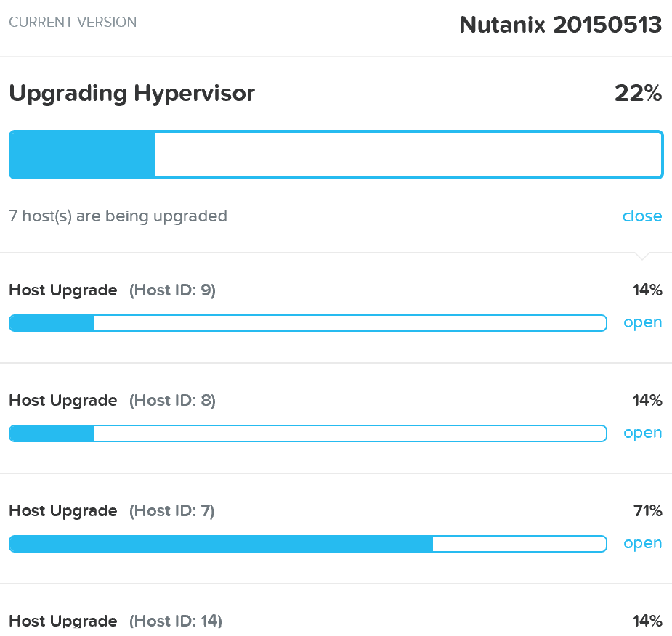Viewport: 672px width, 636px height.
Task: Click the Host ID 8 progress bar
Action: pos(307,433)
